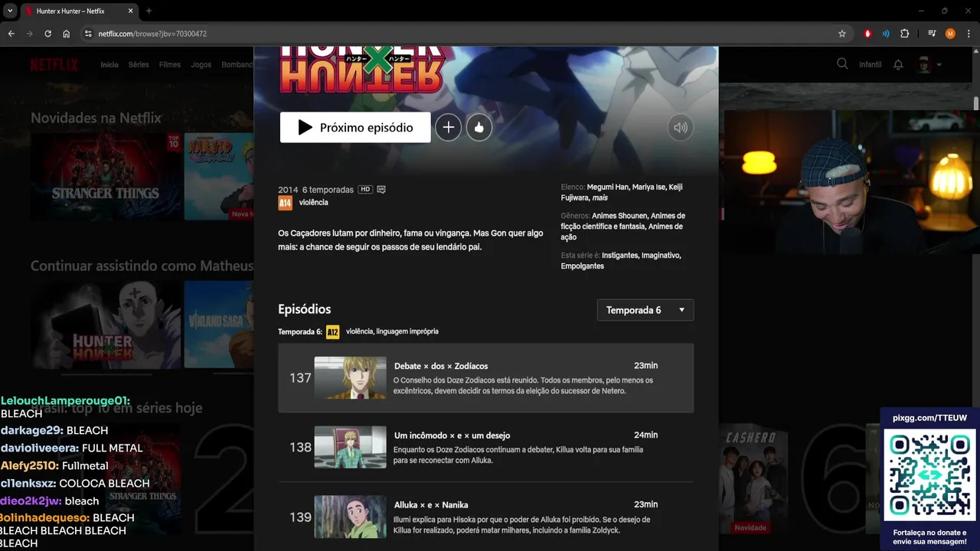Screen dimensions: 980x551
Task: Open the Animes Shounen genre link
Action: pos(619,216)
